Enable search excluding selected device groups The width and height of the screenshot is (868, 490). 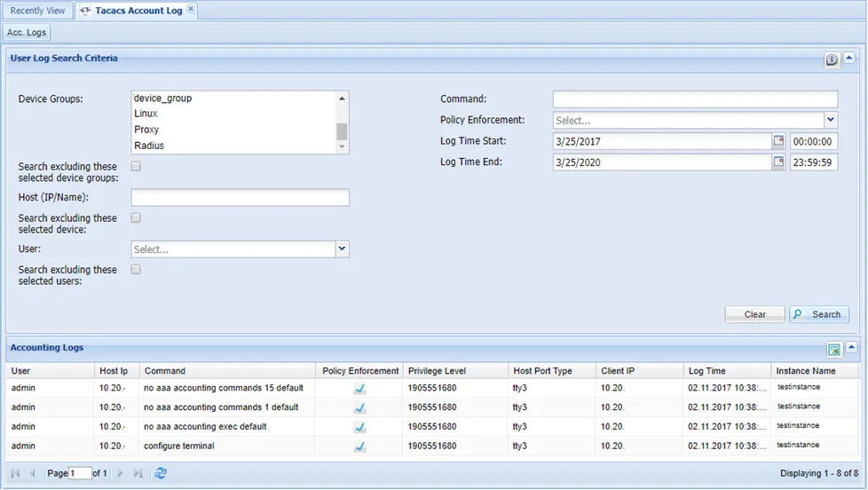click(x=136, y=166)
